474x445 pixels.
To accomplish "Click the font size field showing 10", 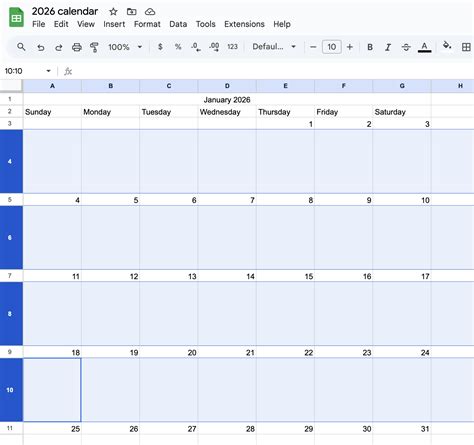I will pos(332,47).
